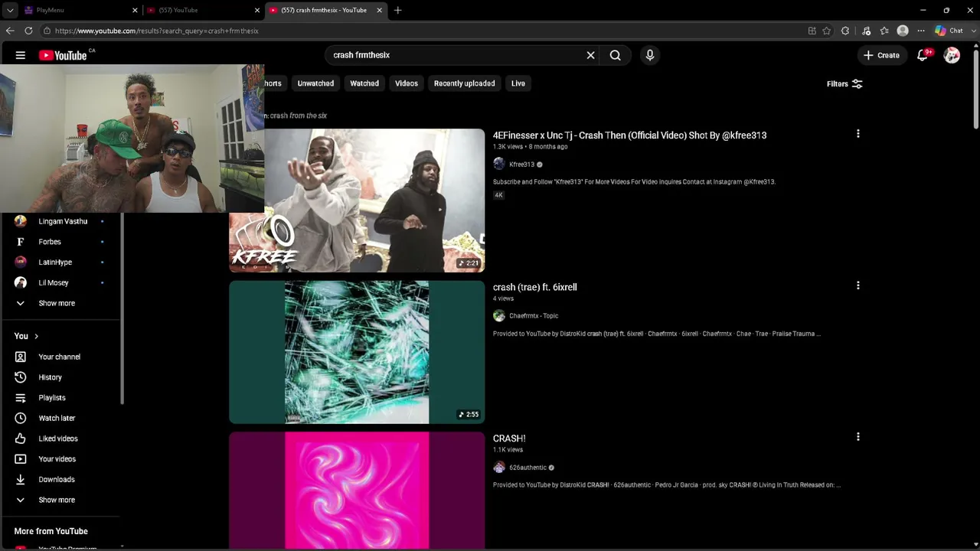This screenshot has width=980, height=551.
Task: Open the YouTube account avatar menu
Action: [952, 55]
